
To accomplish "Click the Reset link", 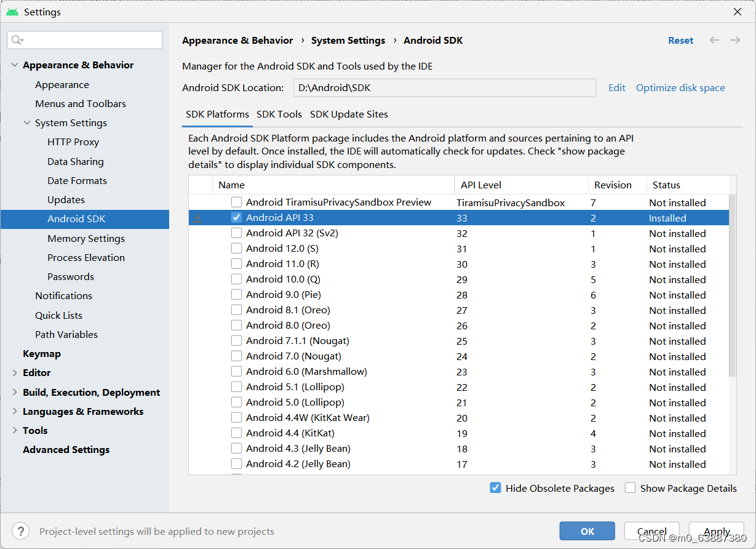I will tap(681, 41).
